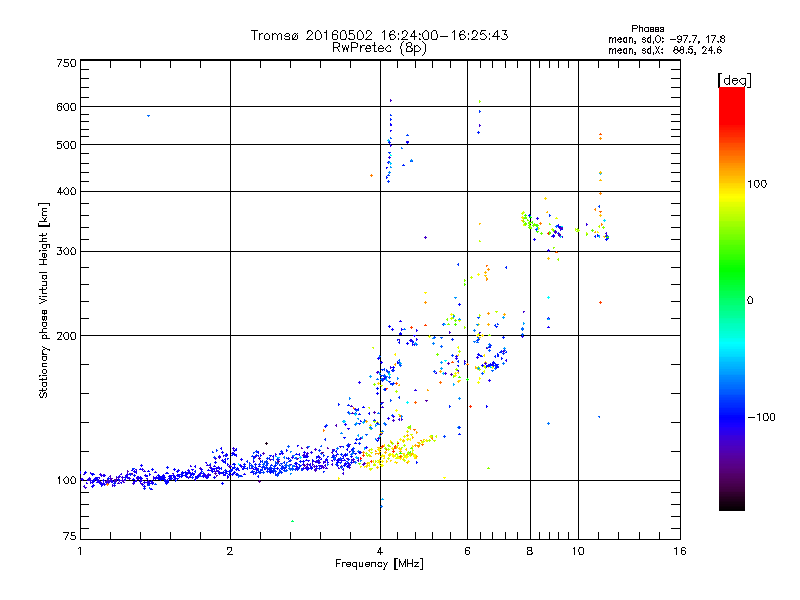This screenshot has width=800, height=600.
Task: Click the y-axis tick label '600'
Action: [x=66, y=107]
